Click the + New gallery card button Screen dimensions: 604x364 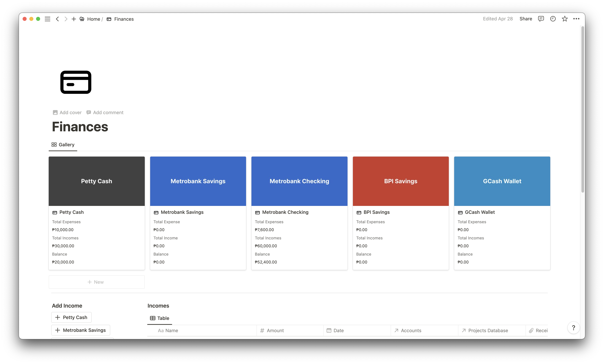(97, 282)
